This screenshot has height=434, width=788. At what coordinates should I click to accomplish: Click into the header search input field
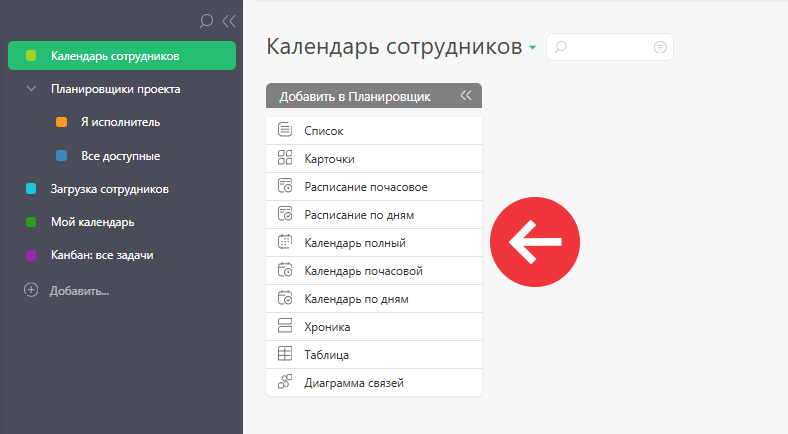coord(610,47)
